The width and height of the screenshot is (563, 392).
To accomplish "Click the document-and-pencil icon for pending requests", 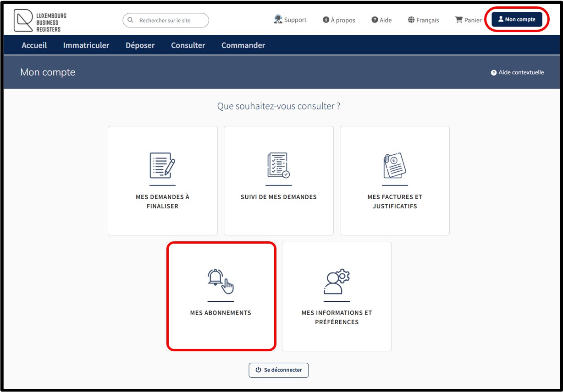I will [x=162, y=166].
